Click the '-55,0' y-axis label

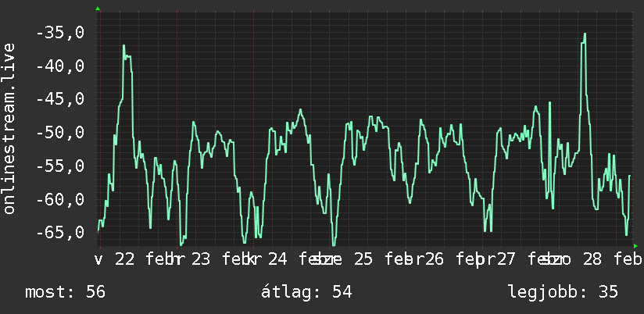pyautogui.click(x=60, y=166)
